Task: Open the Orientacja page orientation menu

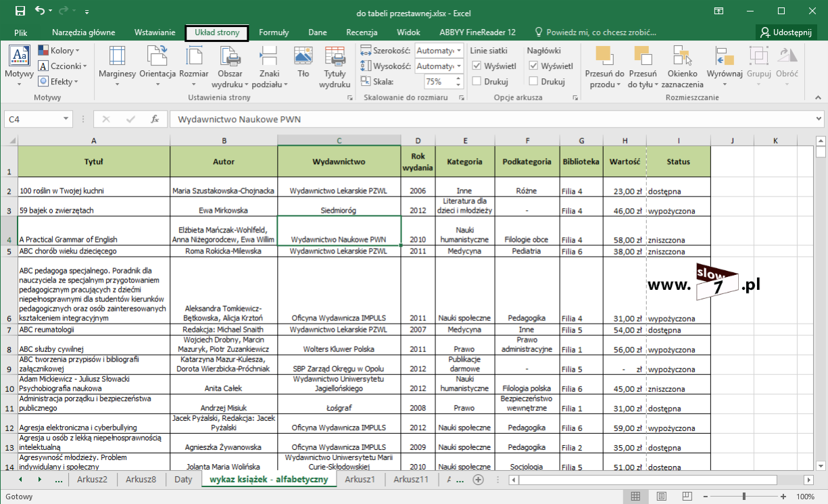Action: pyautogui.click(x=157, y=66)
